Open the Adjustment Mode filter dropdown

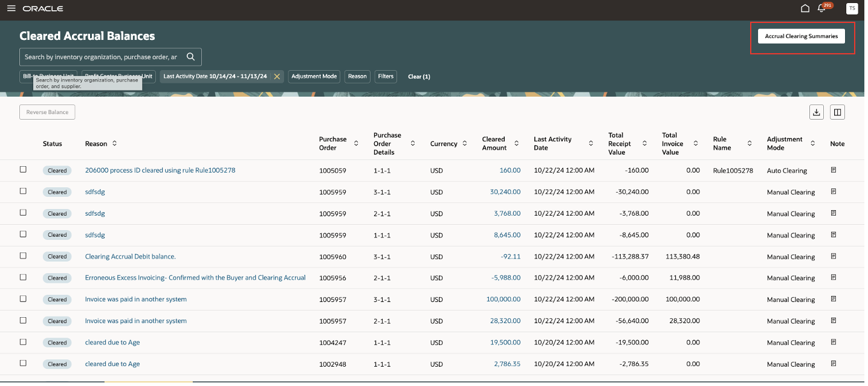(314, 77)
